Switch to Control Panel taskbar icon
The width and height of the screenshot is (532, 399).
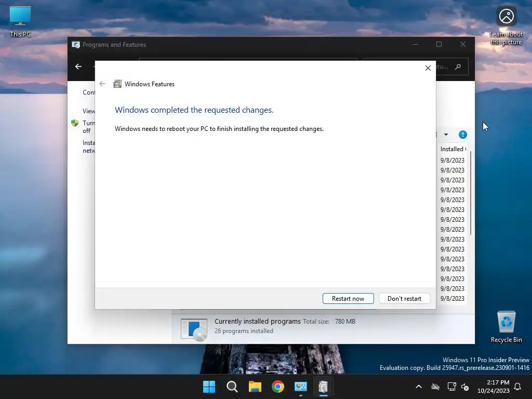[301, 387]
